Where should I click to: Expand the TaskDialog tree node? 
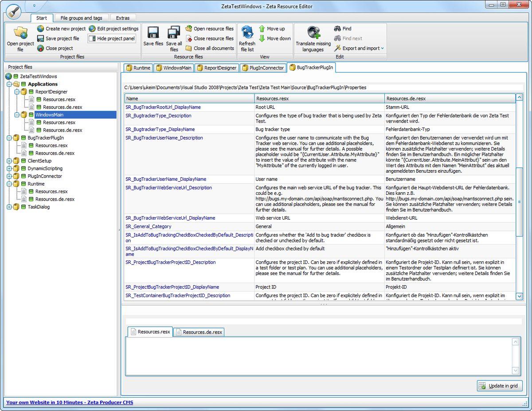coord(9,207)
